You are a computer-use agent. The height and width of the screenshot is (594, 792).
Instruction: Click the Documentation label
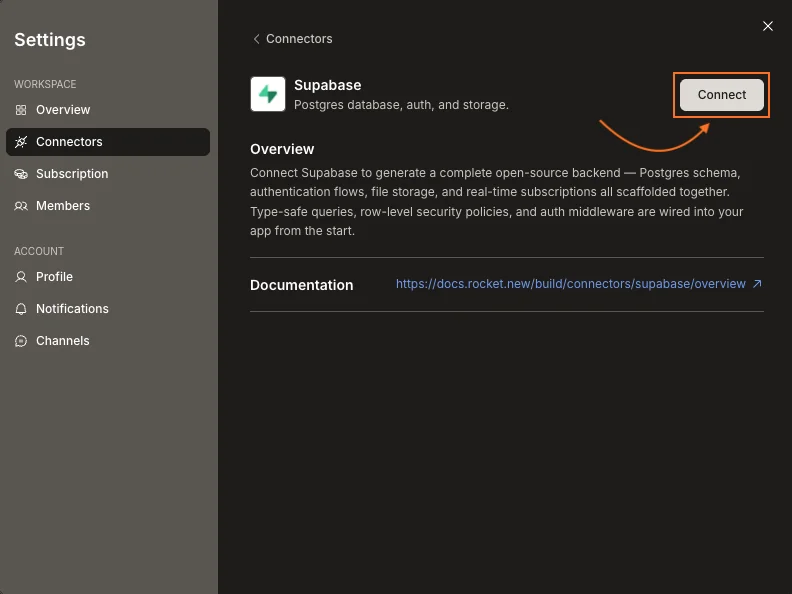[302, 285]
